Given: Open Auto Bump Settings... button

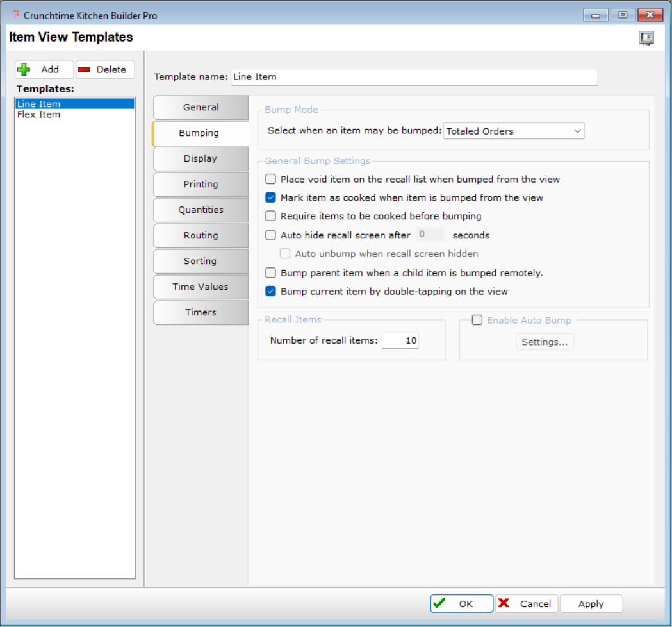Looking at the screenshot, I should tap(545, 342).
